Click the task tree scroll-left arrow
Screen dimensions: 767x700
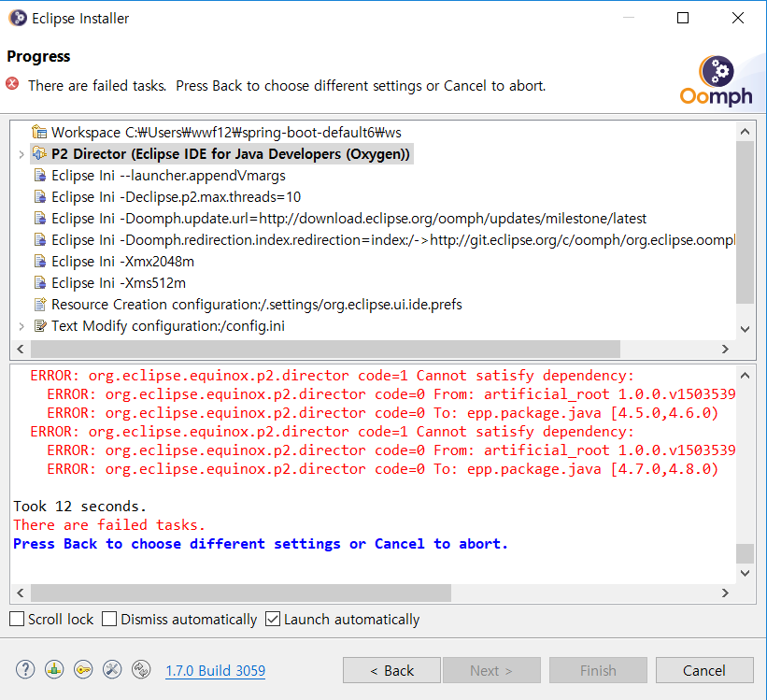pyautogui.click(x=20, y=349)
